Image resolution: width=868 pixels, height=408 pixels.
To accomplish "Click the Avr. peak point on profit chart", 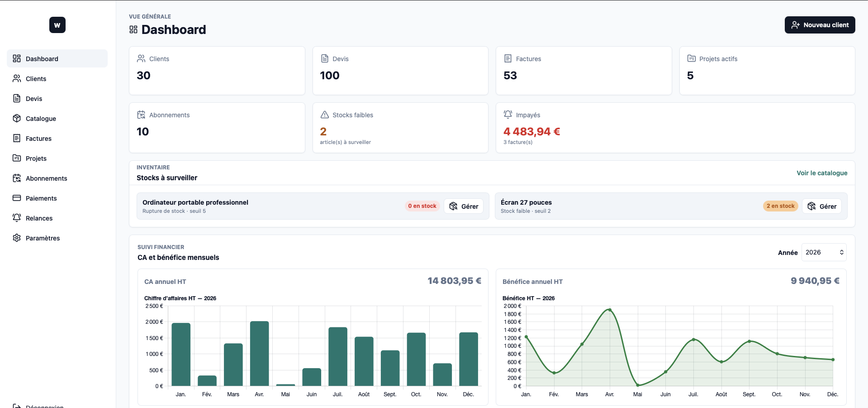I will [610, 310].
